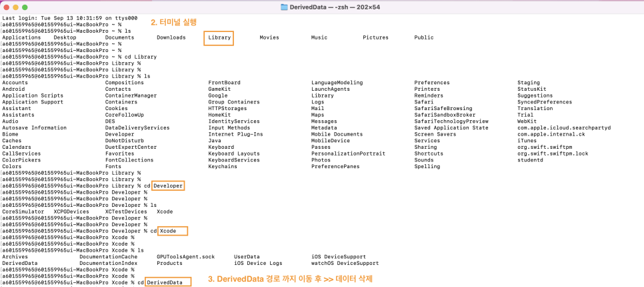The width and height of the screenshot is (644, 287).
Task: Click the 'Last login' line at top
Action: 70,19
